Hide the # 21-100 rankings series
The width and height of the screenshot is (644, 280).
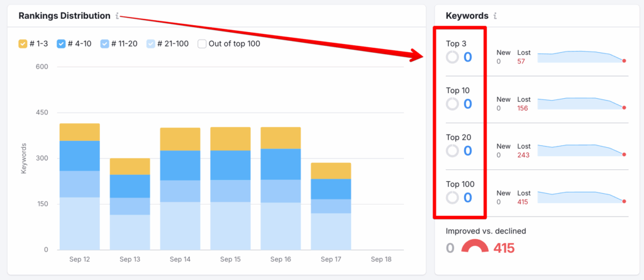point(151,44)
